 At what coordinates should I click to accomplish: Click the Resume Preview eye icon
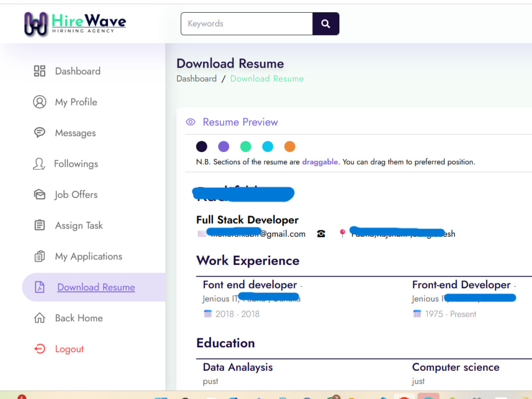click(x=190, y=122)
